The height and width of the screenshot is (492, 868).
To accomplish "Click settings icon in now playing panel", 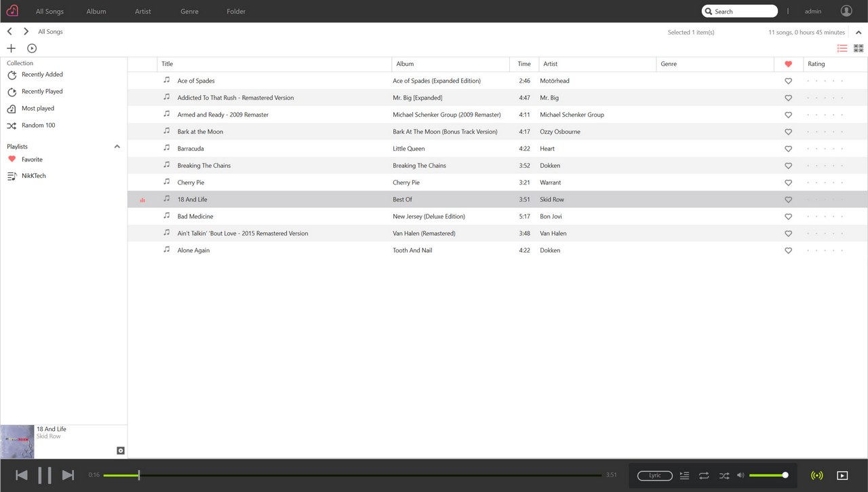I will pos(121,451).
